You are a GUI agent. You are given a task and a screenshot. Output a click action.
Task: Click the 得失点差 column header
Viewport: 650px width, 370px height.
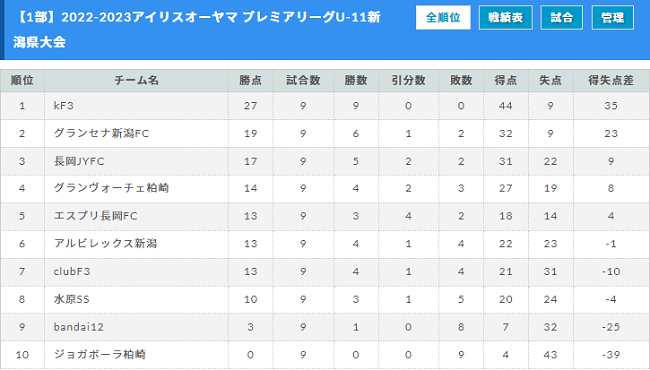point(611,80)
